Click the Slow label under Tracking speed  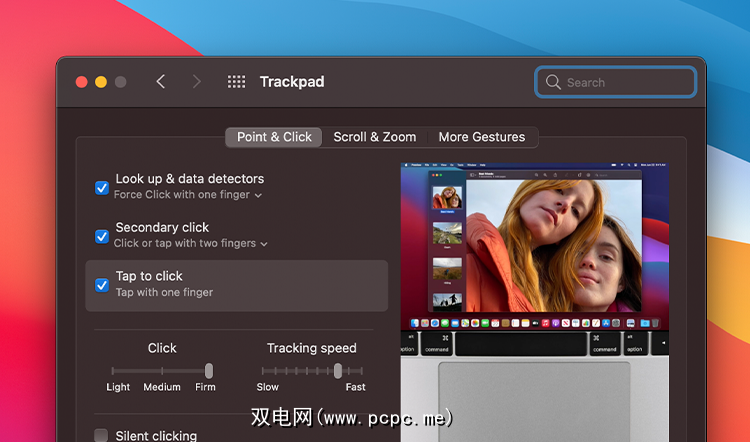[x=267, y=387]
